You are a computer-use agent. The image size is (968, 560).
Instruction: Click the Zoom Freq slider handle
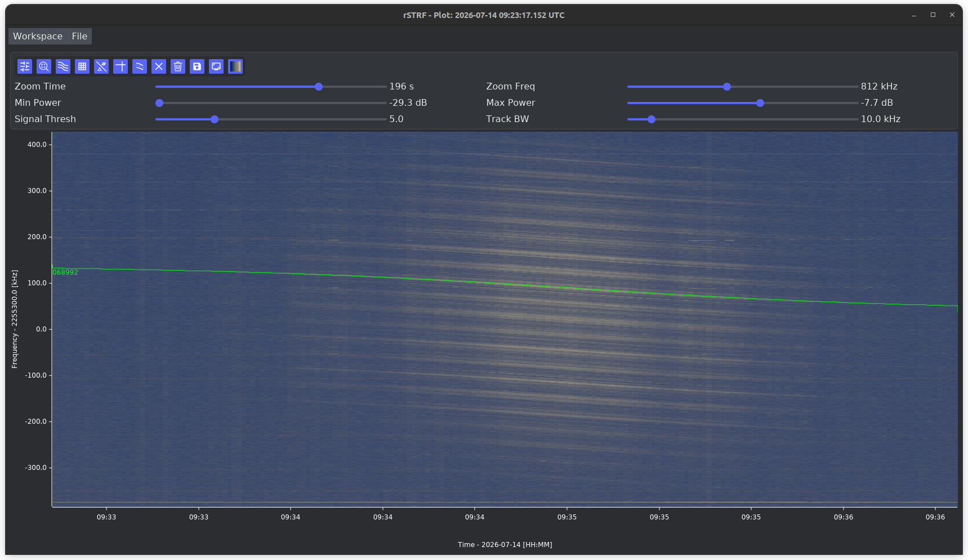(727, 87)
